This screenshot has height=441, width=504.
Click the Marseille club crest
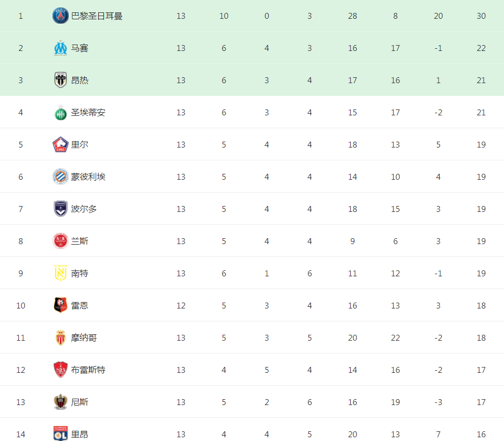(61, 48)
